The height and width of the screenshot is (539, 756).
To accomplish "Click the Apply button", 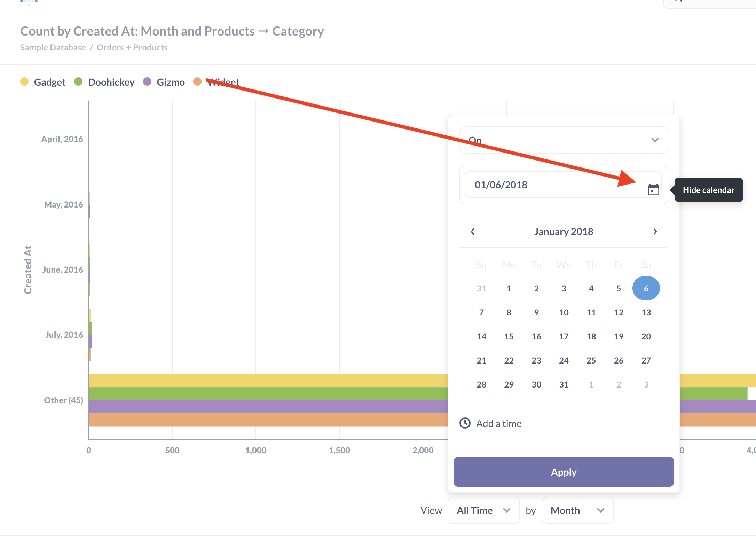I will pos(563,472).
